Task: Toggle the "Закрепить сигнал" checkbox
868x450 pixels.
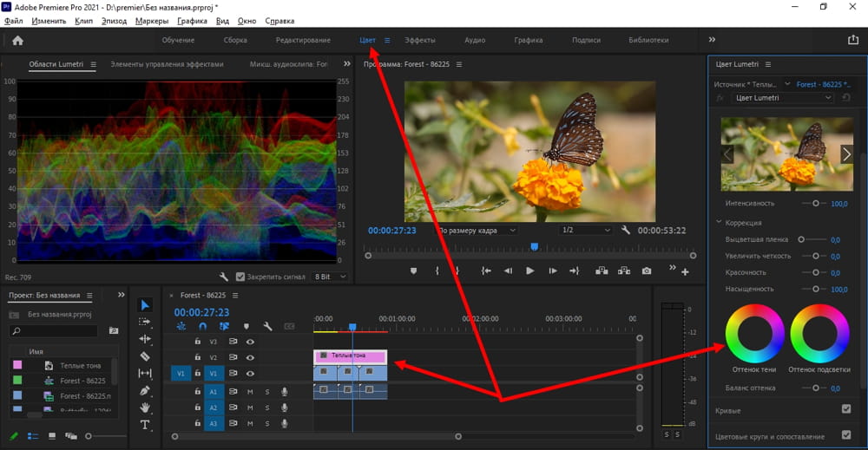Action: (x=240, y=277)
